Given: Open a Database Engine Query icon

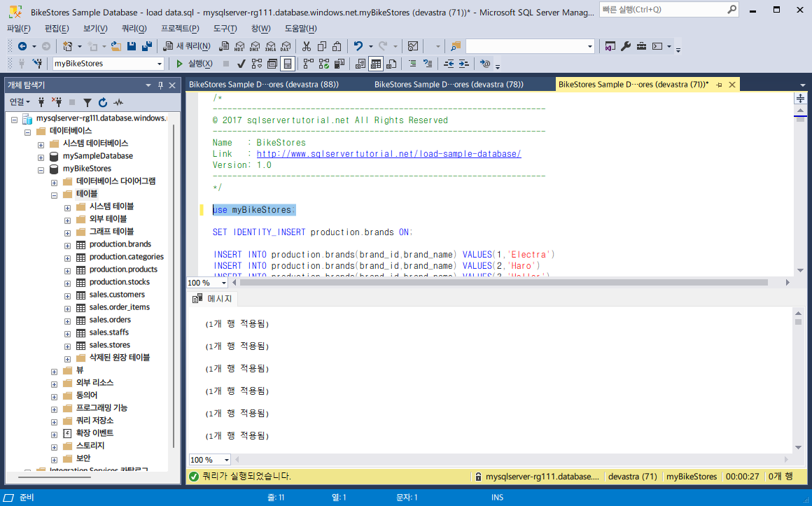Looking at the screenshot, I should [224, 47].
